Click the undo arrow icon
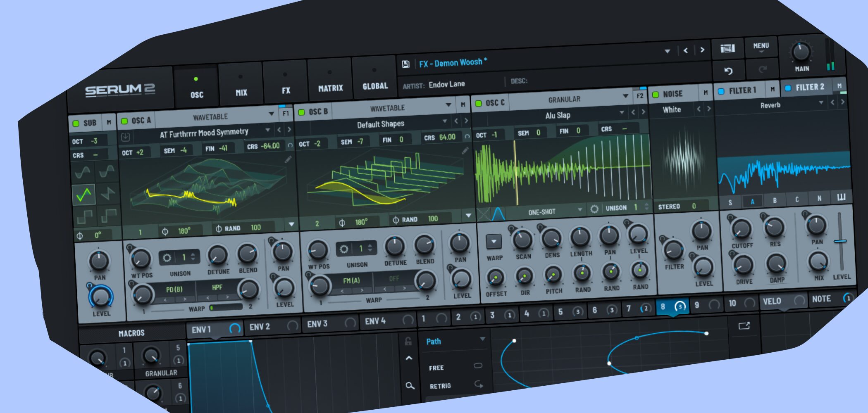 pyautogui.click(x=728, y=71)
